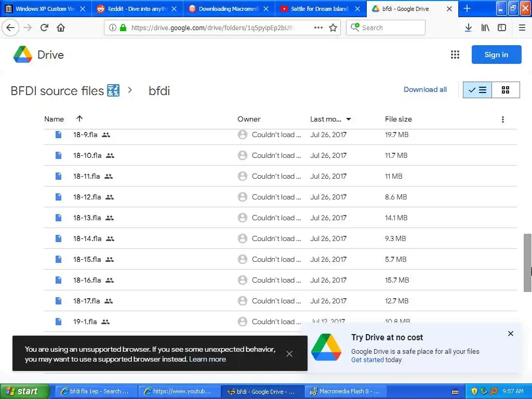Toggle the browser sidebar icon
The image size is (532, 399).
tap(502, 28)
